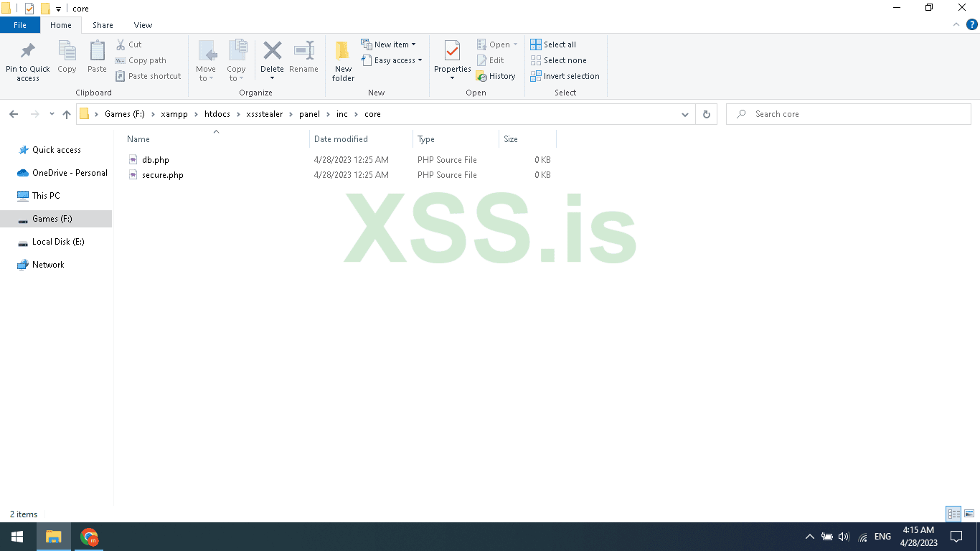Open the Recent locations dropdown

(52, 114)
